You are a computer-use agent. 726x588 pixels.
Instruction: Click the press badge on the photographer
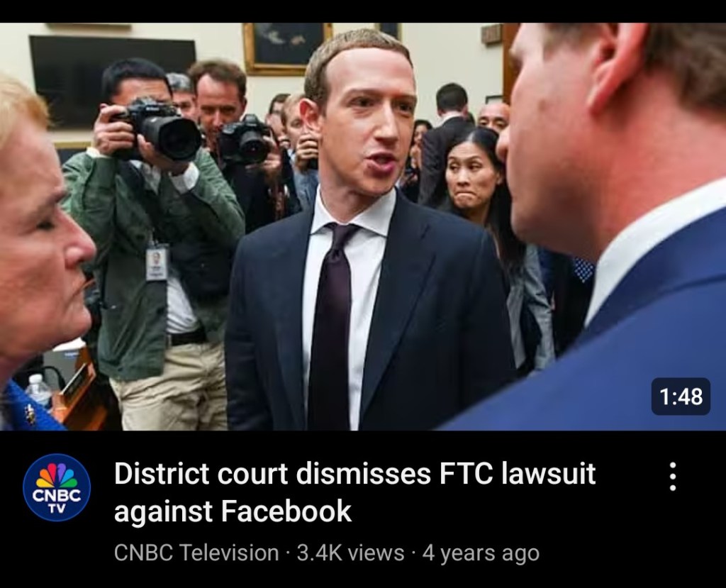point(157,262)
